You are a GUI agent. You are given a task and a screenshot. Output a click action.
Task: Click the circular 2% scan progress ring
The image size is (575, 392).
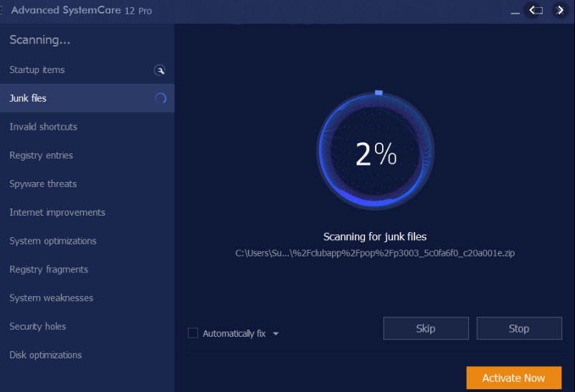coord(375,153)
